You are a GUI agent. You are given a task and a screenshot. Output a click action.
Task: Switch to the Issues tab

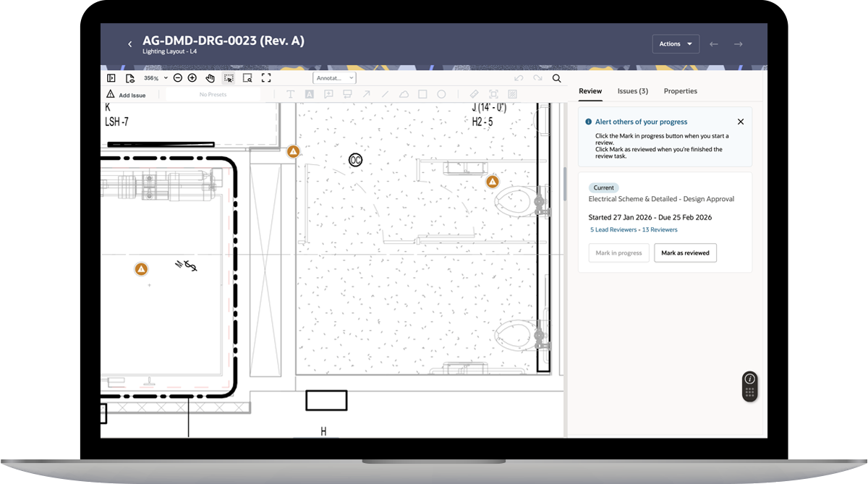pos(632,91)
